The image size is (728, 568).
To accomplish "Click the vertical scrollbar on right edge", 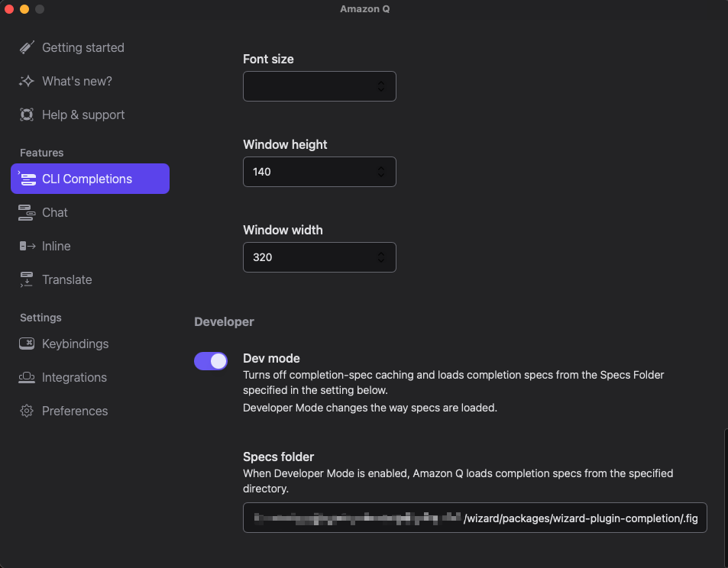I will point(725,496).
